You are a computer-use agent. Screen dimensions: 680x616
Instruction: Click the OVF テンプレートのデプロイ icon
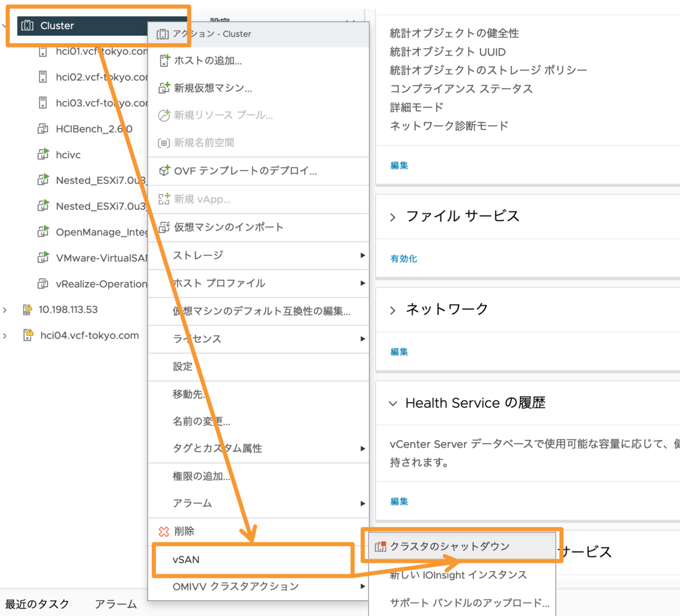(164, 171)
